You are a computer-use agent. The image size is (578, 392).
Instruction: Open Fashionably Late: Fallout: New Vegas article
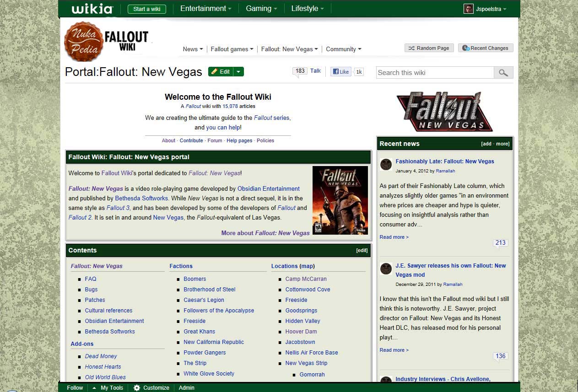tap(445, 161)
